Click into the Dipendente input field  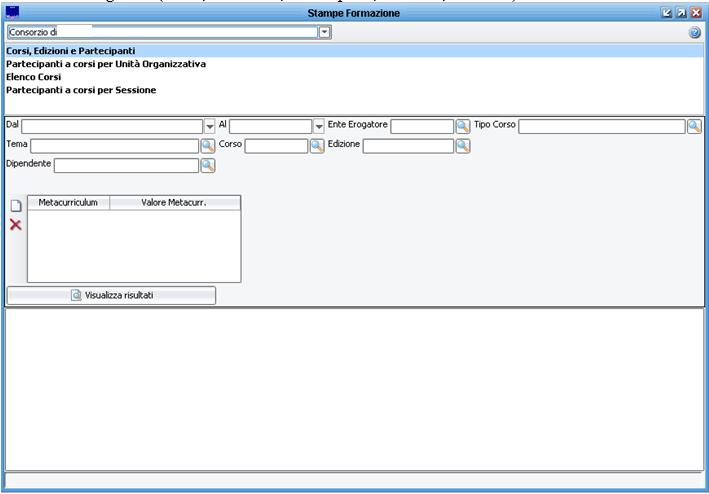(126, 165)
